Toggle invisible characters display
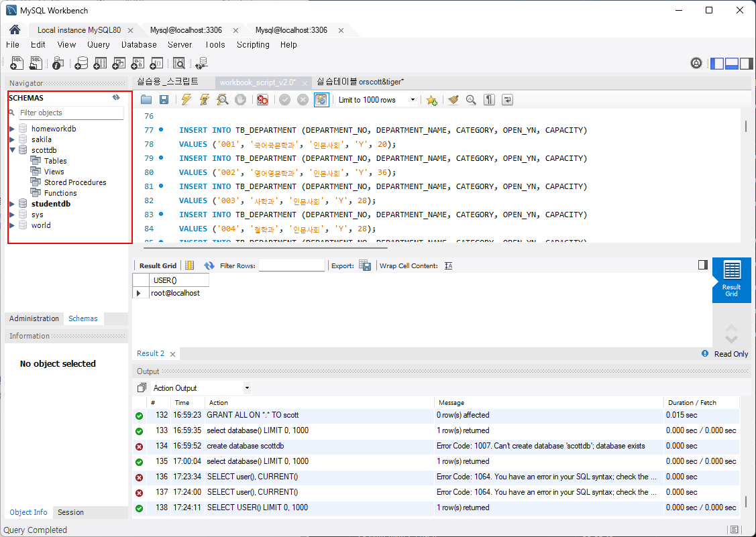The image size is (756, 537). [x=489, y=100]
